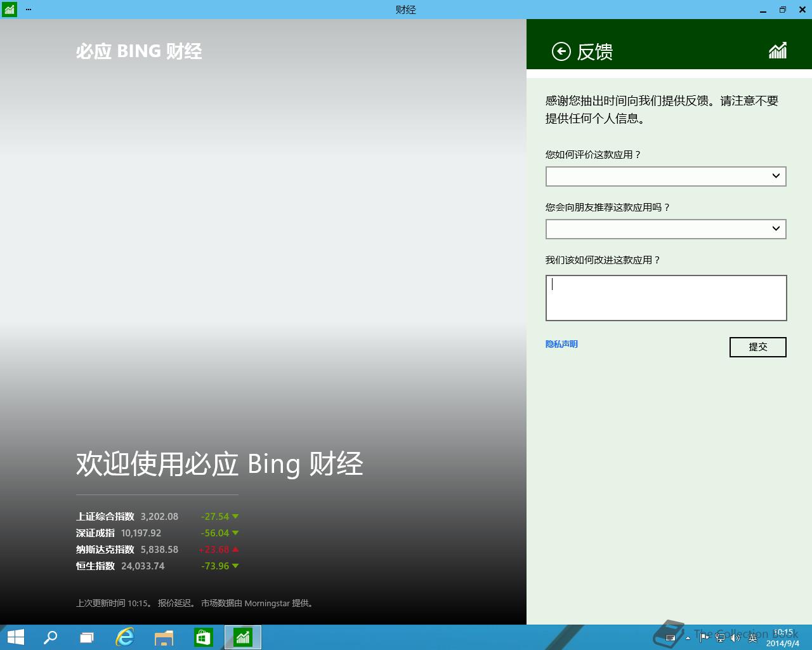Open File Explorer from taskbar
812x650 pixels.
tap(164, 637)
